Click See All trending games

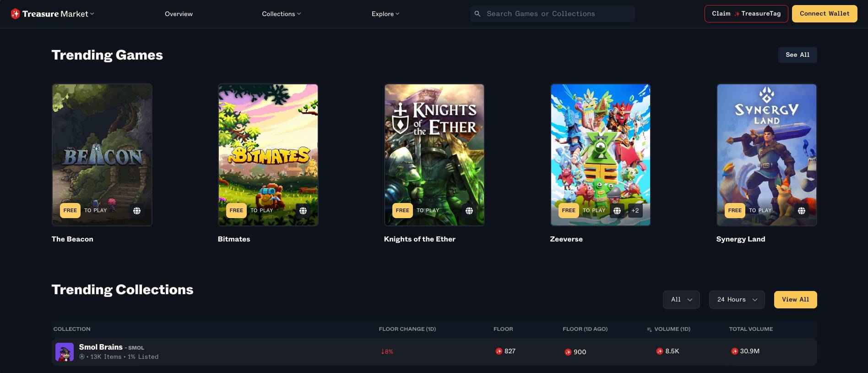click(x=797, y=55)
